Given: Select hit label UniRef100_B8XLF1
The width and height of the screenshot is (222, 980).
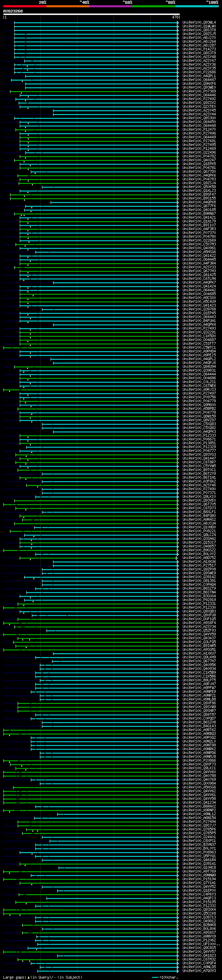Looking at the screenshot, I should [199, 512].
